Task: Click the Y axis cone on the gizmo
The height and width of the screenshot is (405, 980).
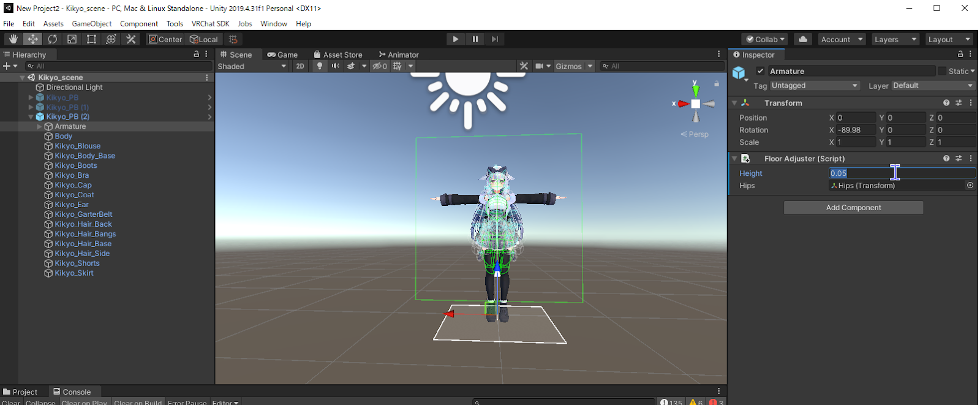Action: 695,91
